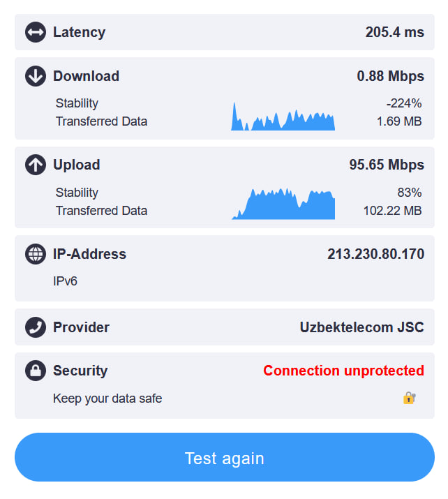448x499 pixels.
Task: Click the Security padlock icon
Action: (36, 371)
